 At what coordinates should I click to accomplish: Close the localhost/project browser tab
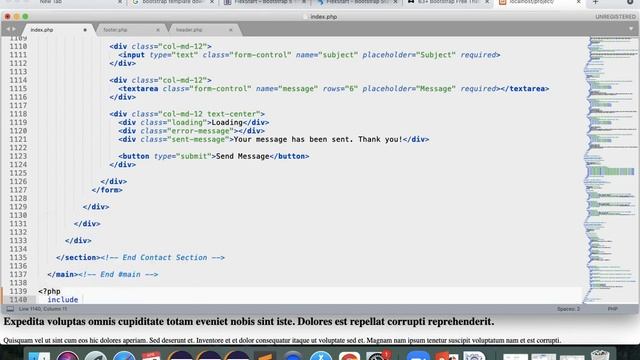click(x=578, y=2)
